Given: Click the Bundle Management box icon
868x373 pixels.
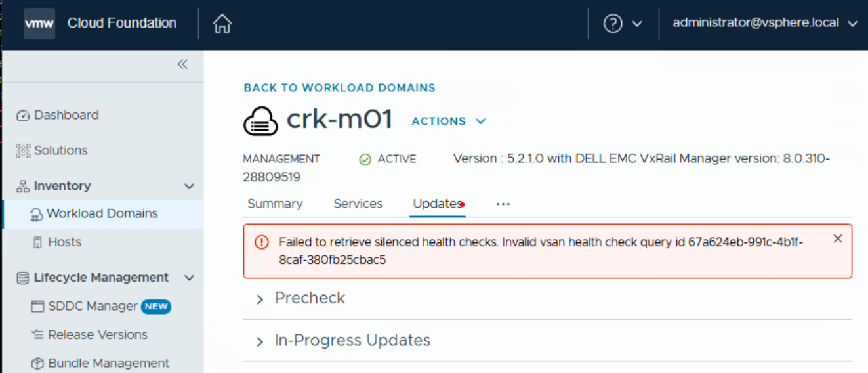Looking at the screenshot, I should click(x=37, y=363).
